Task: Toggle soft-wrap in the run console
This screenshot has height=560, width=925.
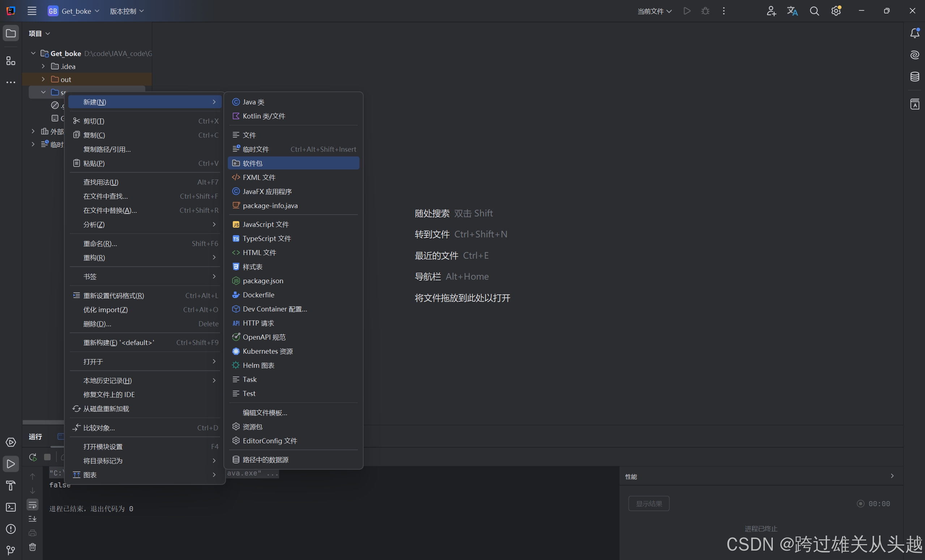Action: [x=33, y=505]
